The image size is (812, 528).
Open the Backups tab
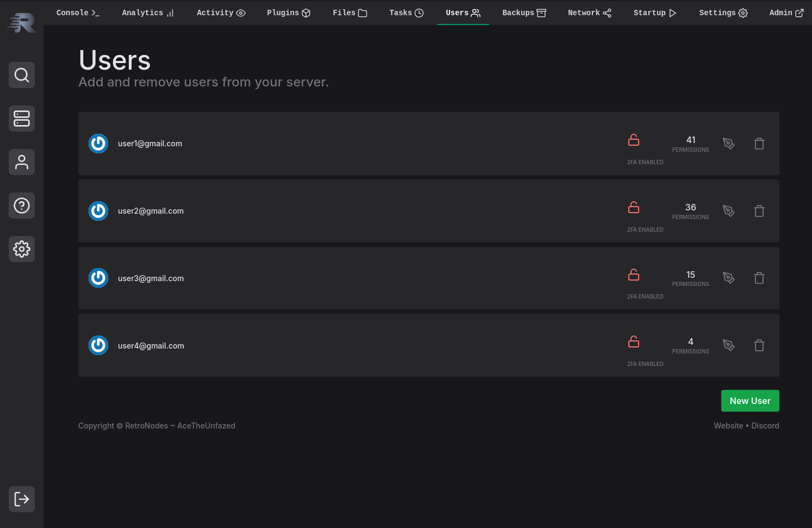[524, 13]
